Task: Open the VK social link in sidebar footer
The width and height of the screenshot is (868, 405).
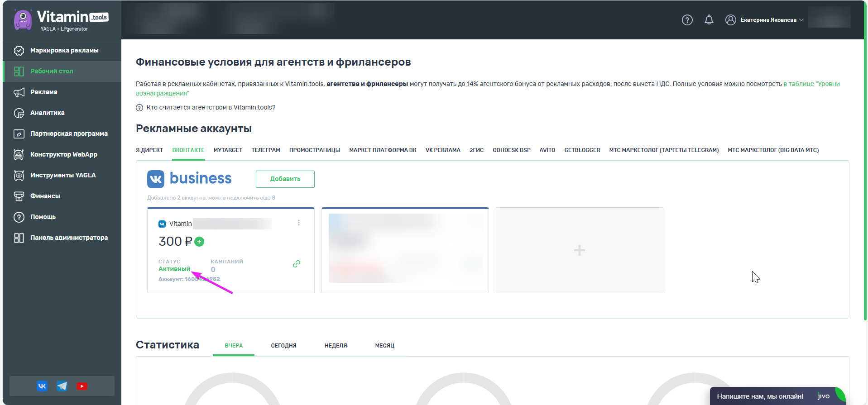Action: [x=42, y=386]
